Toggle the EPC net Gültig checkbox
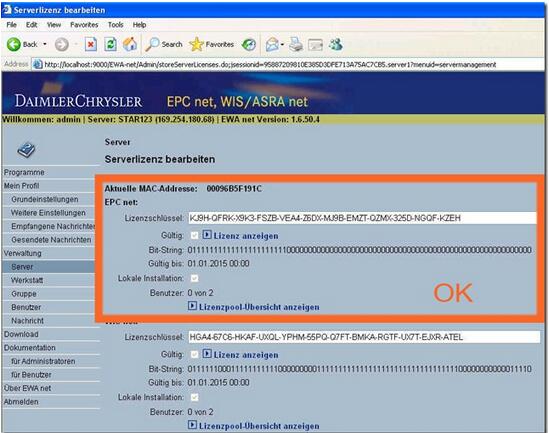This screenshot has height=433, width=549. click(x=194, y=235)
